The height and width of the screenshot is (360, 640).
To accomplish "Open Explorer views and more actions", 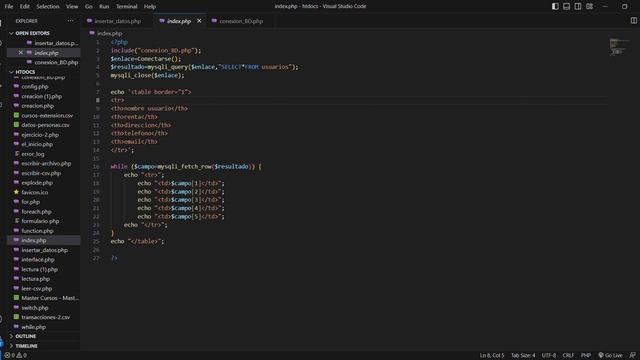I will pos(71,21).
